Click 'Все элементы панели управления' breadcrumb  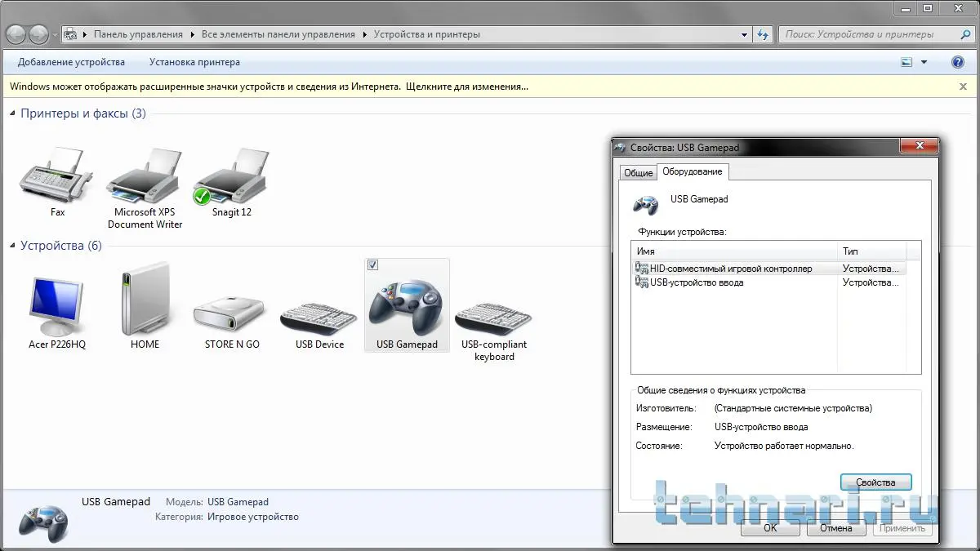point(278,35)
